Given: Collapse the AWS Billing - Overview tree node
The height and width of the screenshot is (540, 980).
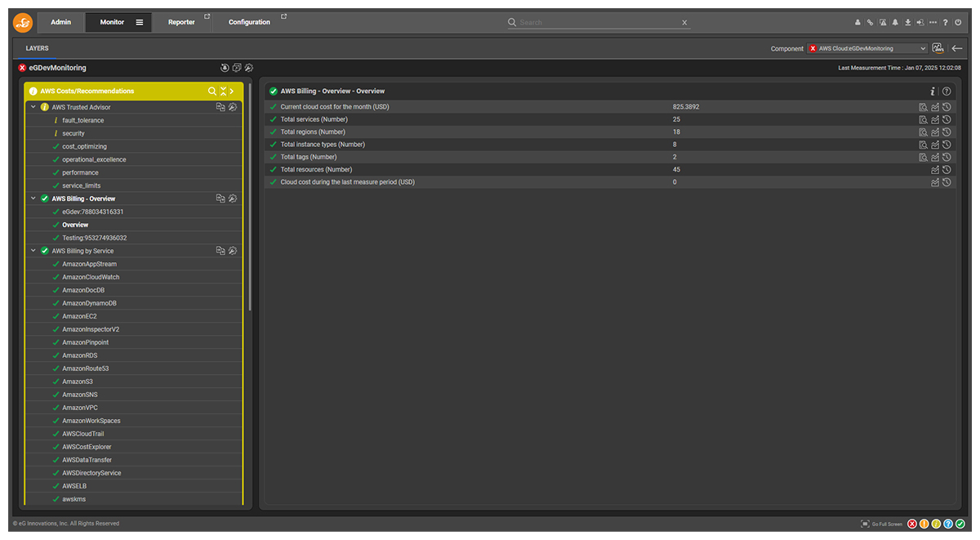Looking at the screenshot, I should point(33,199).
